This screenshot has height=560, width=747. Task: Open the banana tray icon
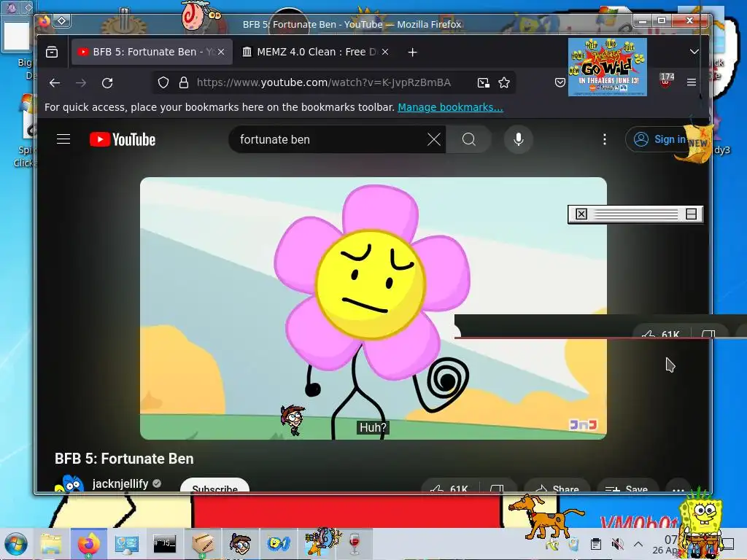[x=553, y=544]
